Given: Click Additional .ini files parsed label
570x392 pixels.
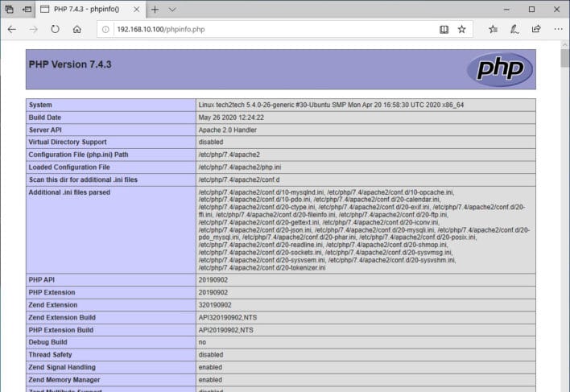Looking at the screenshot, I should (x=69, y=192).
